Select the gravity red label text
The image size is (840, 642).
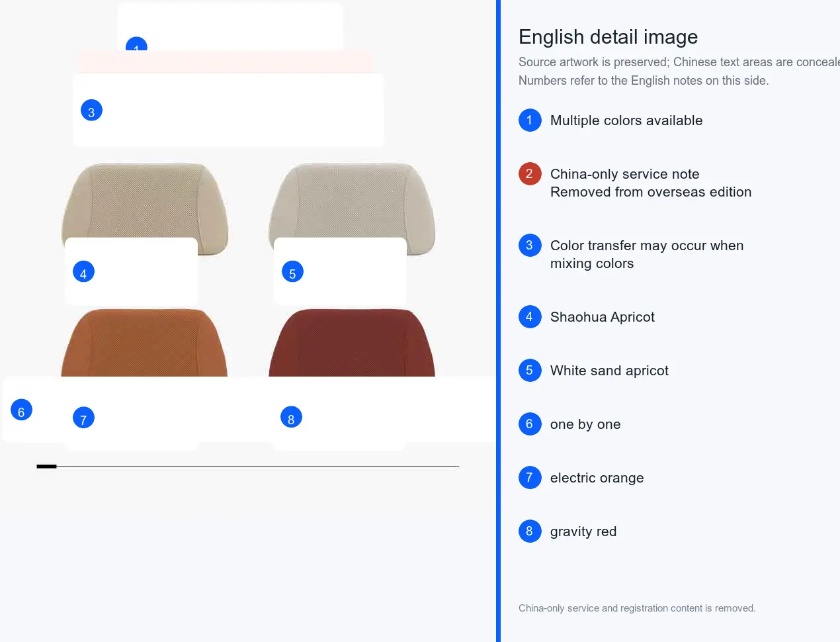pos(583,531)
